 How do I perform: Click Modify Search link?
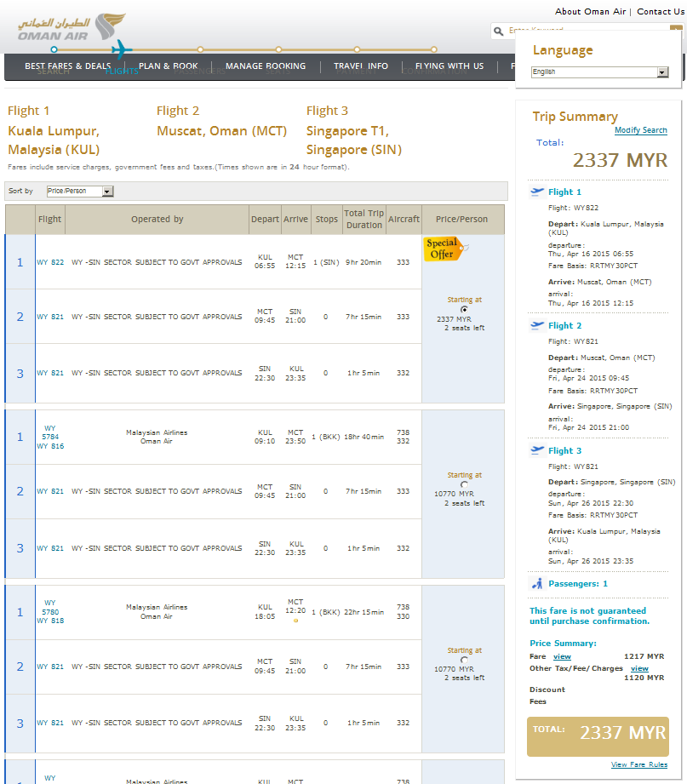pos(640,130)
